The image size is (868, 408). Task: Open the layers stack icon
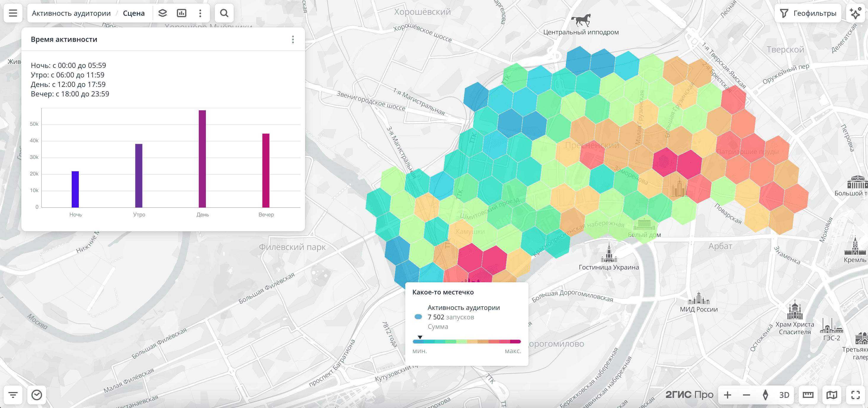(163, 13)
